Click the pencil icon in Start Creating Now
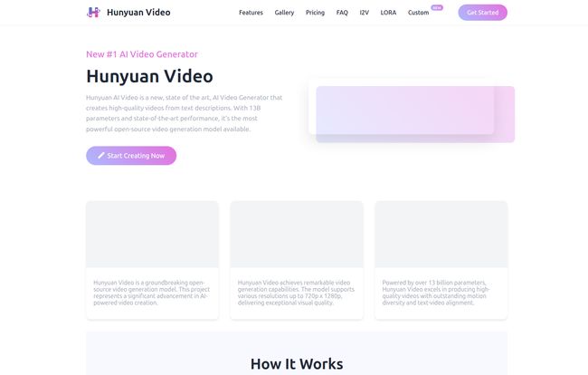Viewport: 588px width, 375px height. pyautogui.click(x=101, y=156)
